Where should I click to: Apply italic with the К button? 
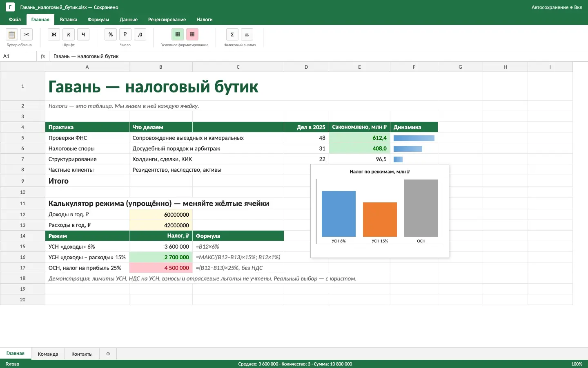pyautogui.click(x=69, y=35)
